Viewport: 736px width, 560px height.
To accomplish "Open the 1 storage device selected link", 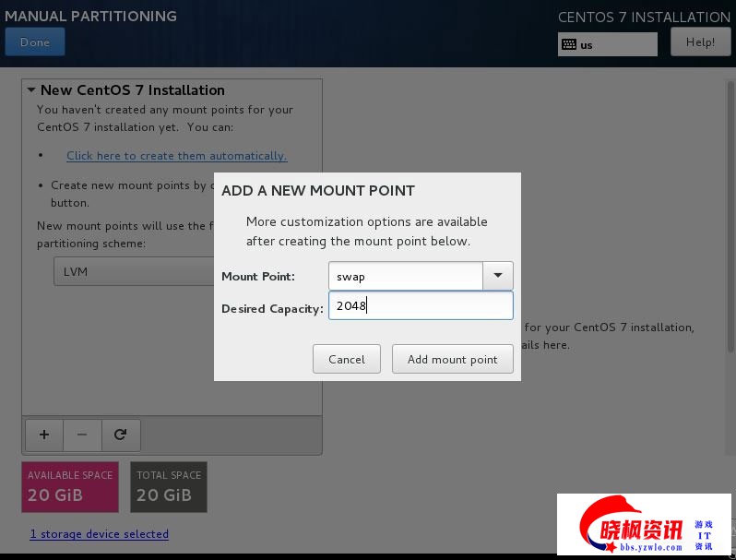I will pyautogui.click(x=100, y=533).
